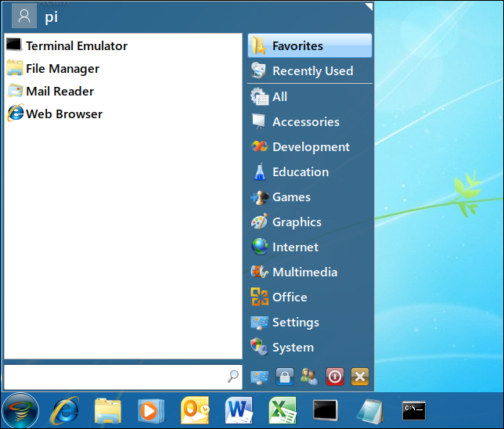Open File Manager from favorites list

(x=62, y=68)
